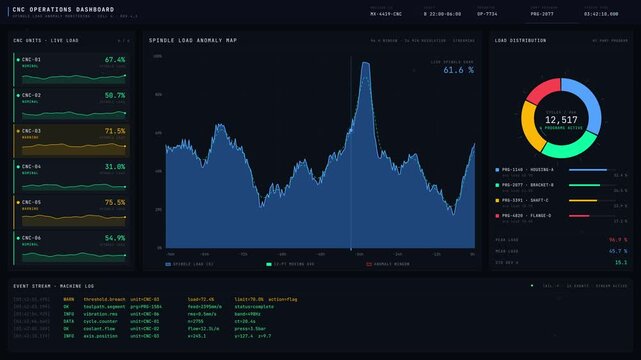Click the 03:42:10.000 clock value
The height and width of the screenshot is (360, 641).
point(601,14)
